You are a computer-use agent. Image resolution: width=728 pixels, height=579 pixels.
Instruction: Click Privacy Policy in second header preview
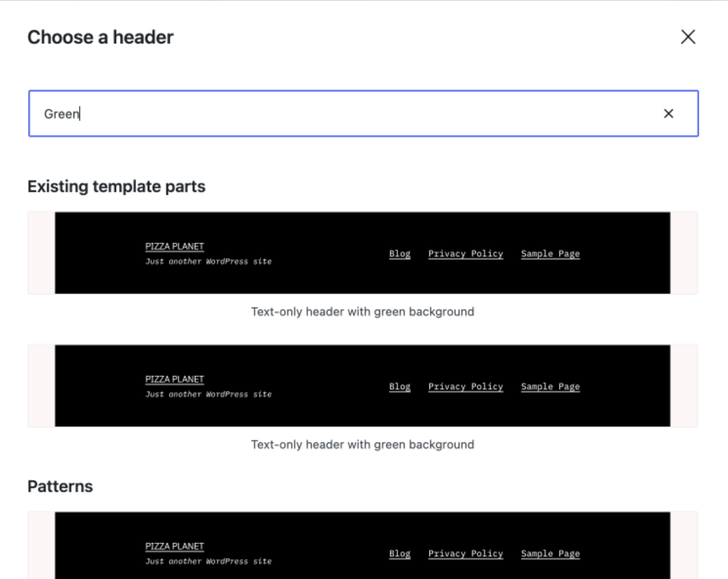click(x=466, y=386)
